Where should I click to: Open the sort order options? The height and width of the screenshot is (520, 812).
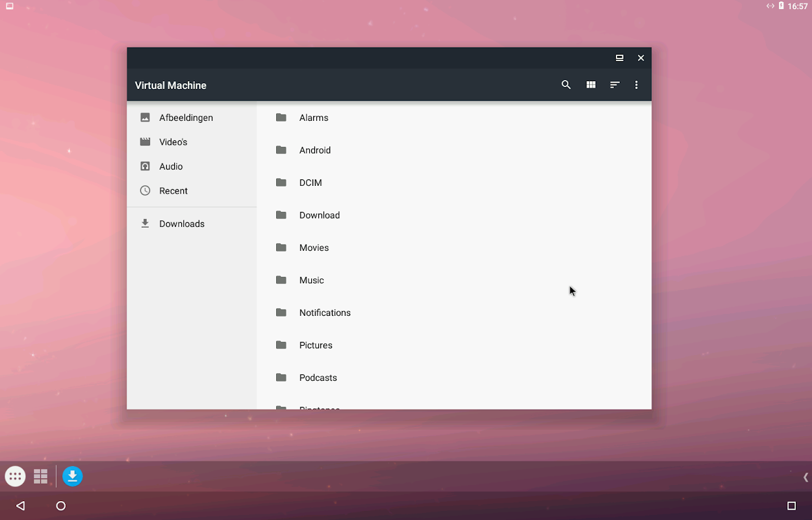[x=615, y=84]
